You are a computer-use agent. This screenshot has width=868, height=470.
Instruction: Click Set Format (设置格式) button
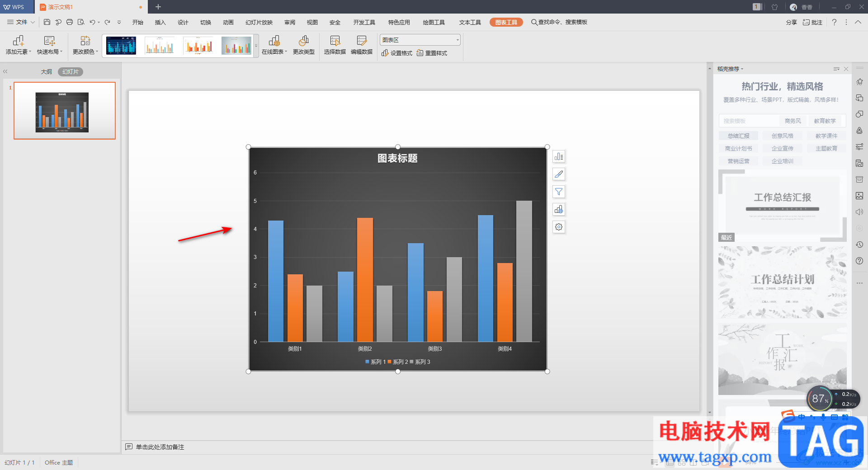397,53
